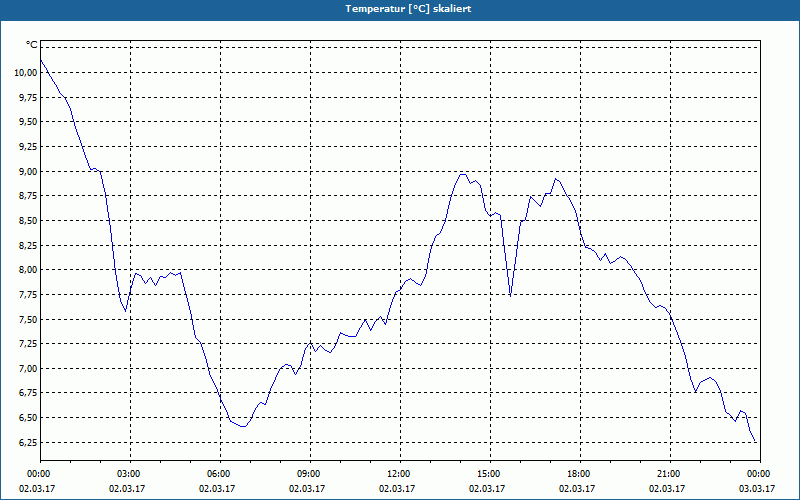Click the 7,00 y-axis value
Screen dimensions: 800x500
pos(28,368)
